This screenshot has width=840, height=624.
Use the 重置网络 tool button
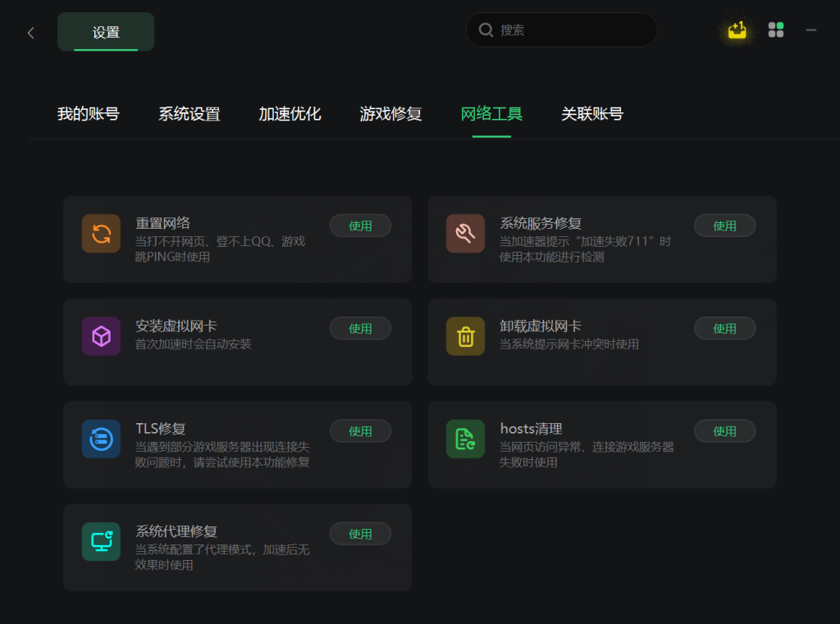click(x=360, y=225)
